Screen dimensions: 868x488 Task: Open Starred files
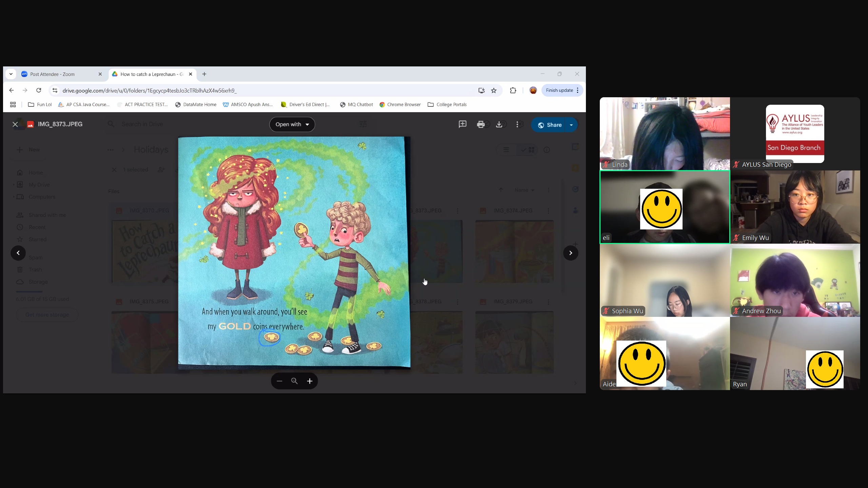(32, 240)
